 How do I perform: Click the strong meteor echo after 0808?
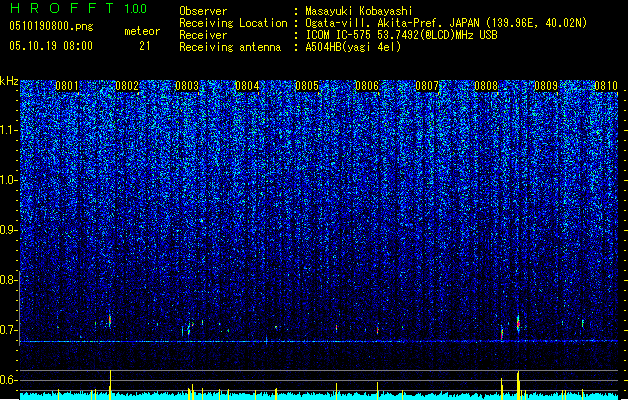(x=518, y=323)
